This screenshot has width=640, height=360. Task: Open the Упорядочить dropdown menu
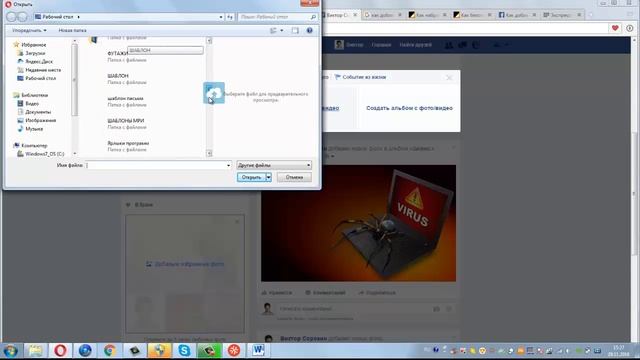click(x=29, y=30)
